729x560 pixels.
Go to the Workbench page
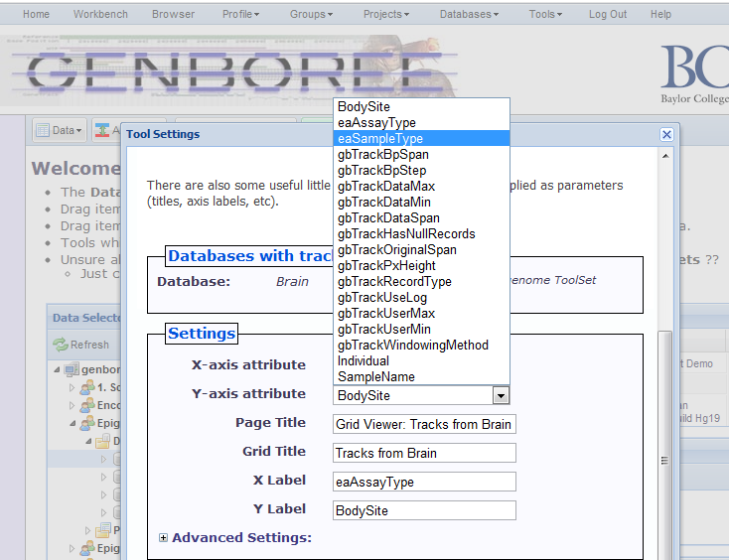coord(100,15)
